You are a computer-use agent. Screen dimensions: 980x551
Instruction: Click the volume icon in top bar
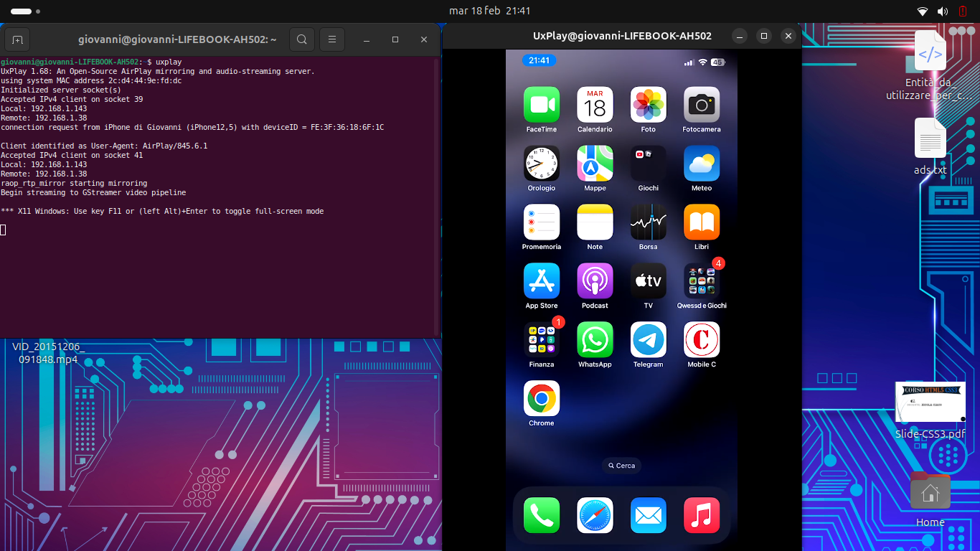(x=942, y=11)
